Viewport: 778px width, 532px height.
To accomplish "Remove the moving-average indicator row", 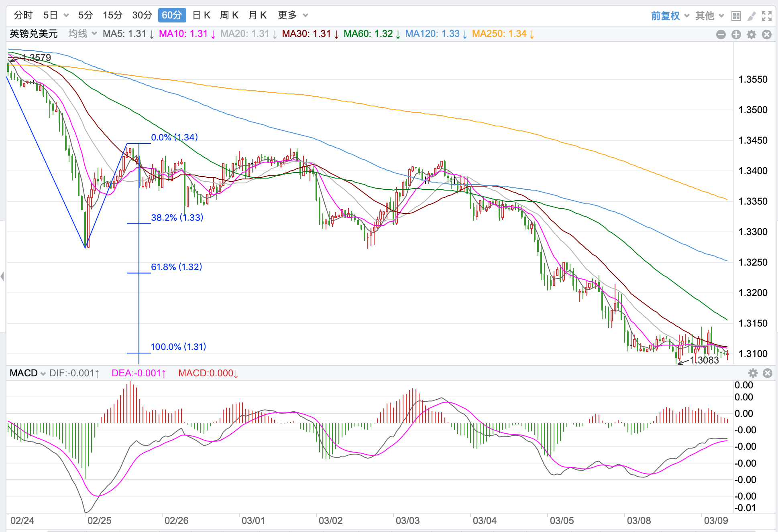I will coord(766,35).
